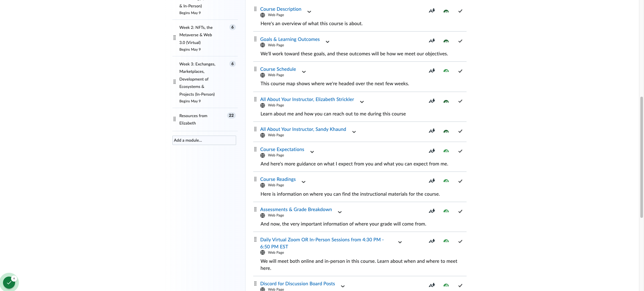Open All About Your Instructor, Sandy Khaund
This screenshot has height=291, width=644.
point(303,129)
